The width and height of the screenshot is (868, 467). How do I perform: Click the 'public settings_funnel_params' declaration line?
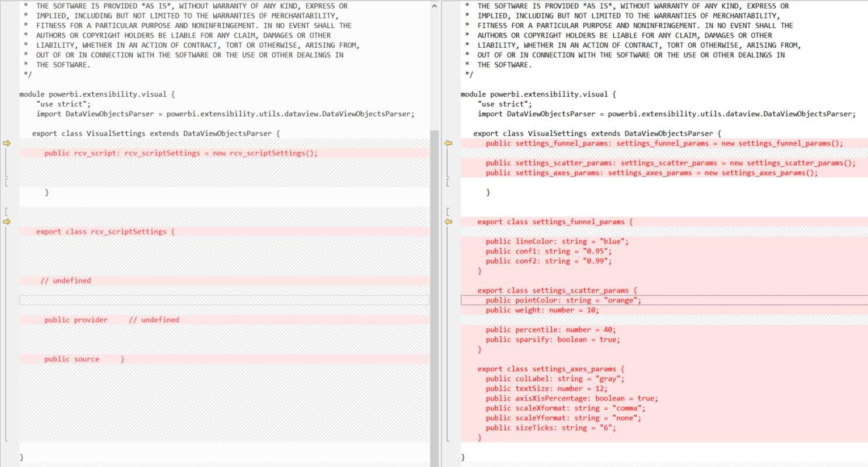click(664, 143)
